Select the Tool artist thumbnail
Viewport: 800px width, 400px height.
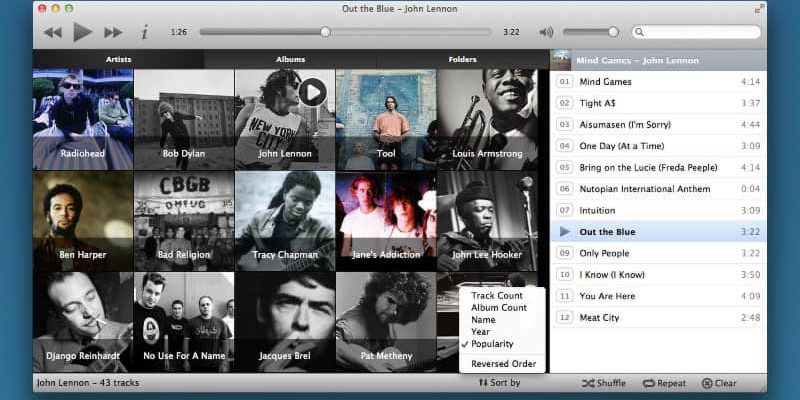[x=386, y=119]
